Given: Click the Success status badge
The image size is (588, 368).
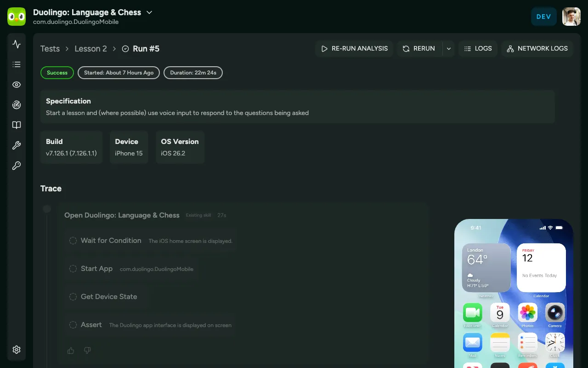Looking at the screenshot, I should 57,73.
